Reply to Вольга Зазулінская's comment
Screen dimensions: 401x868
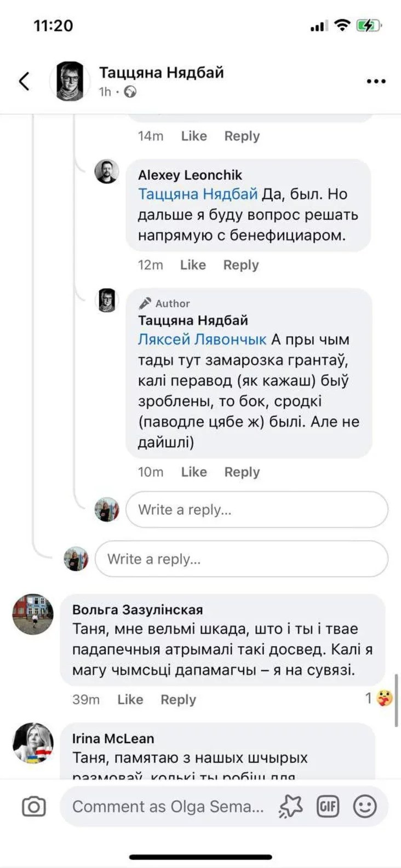pos(178,699)
